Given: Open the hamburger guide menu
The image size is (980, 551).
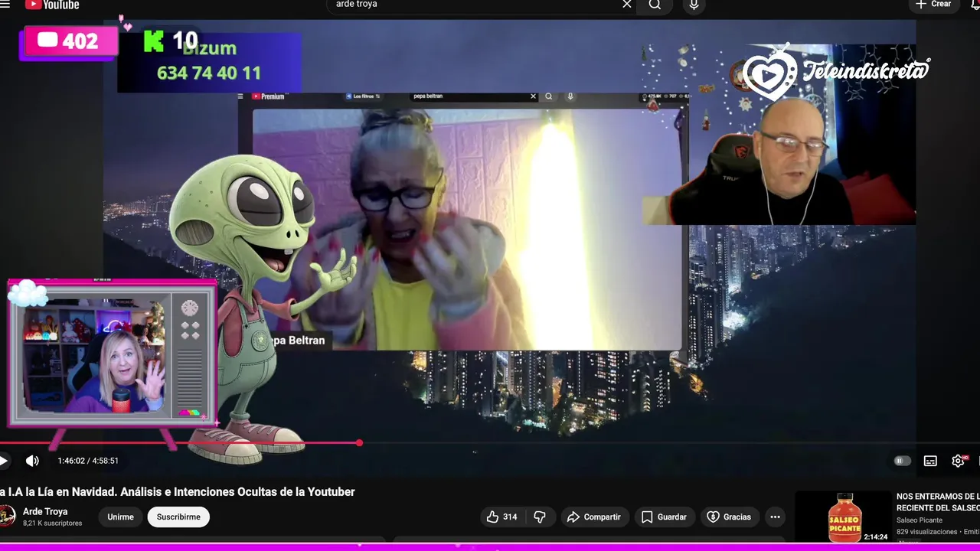Looking at the screenshot, I should click(5, 4).
